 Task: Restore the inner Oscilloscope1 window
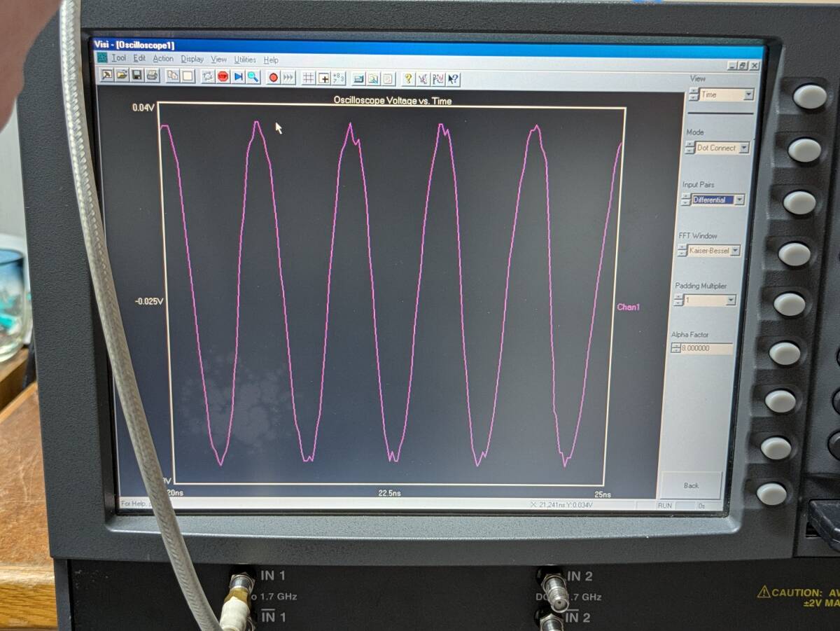(x=743, y=66)
